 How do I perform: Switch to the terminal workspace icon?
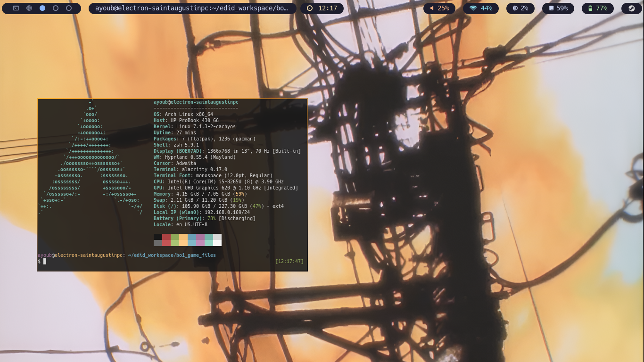point(16,8)
